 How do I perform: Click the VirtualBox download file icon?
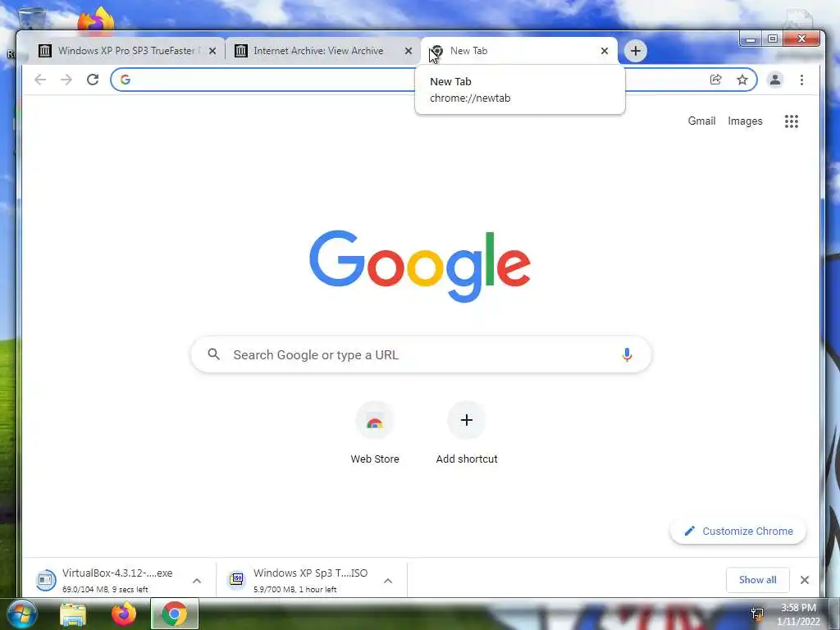(46, 580)
